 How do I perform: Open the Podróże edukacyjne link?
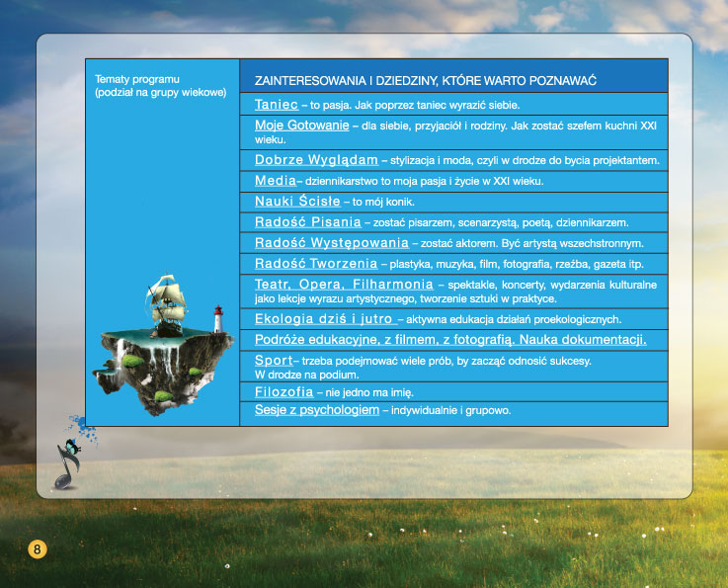(x=450, y=340)
